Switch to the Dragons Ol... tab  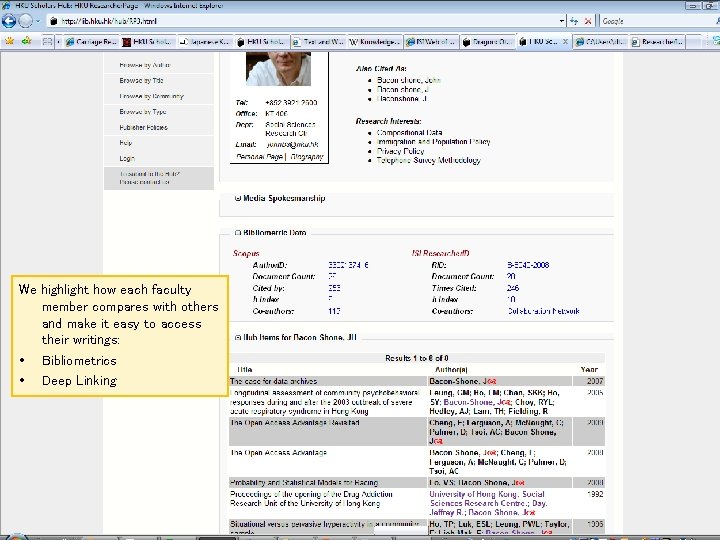coord(488,42)
